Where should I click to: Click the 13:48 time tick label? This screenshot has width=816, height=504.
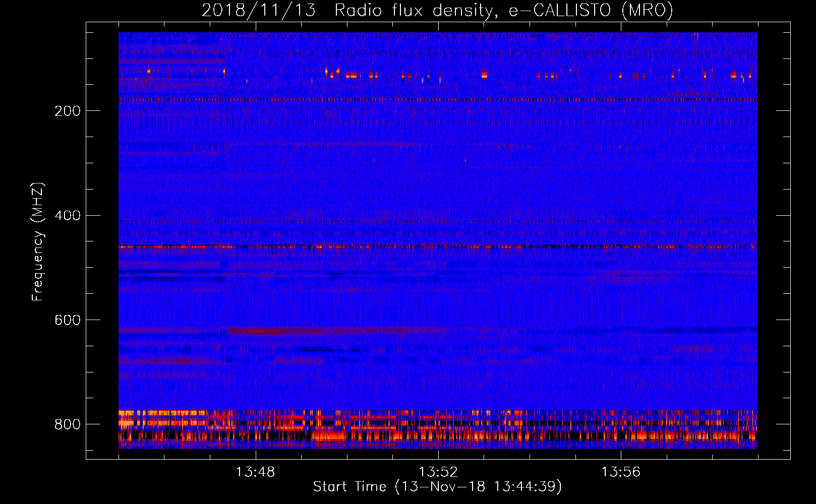256,472
